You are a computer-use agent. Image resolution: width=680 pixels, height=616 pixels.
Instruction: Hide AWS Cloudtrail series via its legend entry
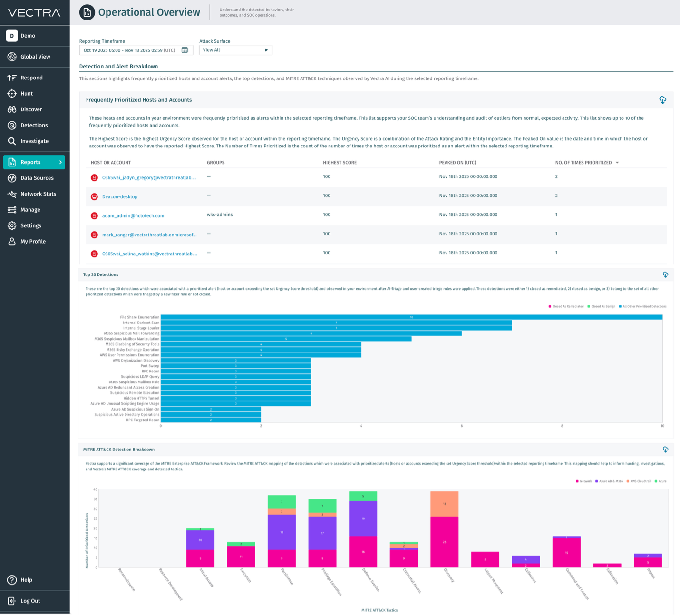(640, 481)
